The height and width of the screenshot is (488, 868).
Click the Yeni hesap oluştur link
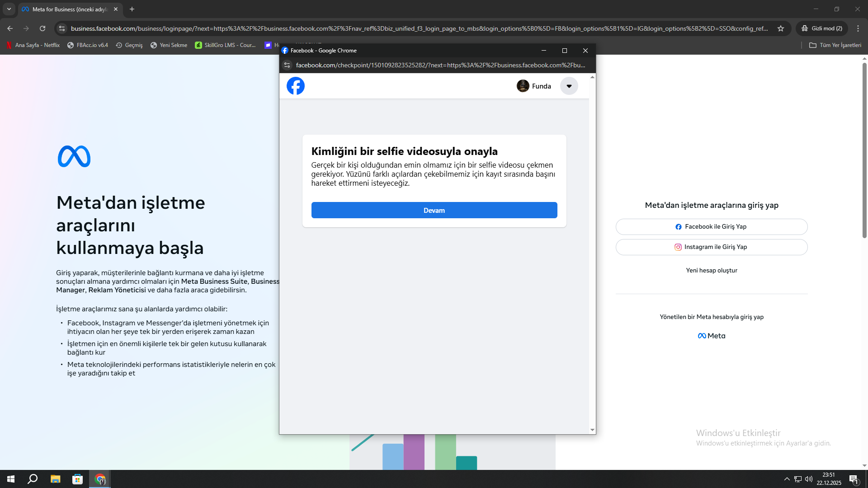click(712, 270)
